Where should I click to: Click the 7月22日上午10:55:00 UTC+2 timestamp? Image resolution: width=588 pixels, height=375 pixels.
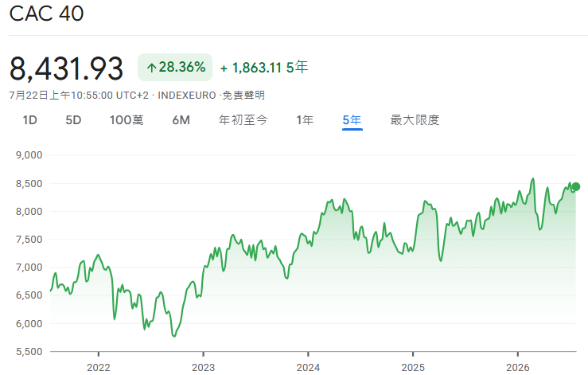tap(79, 96)
